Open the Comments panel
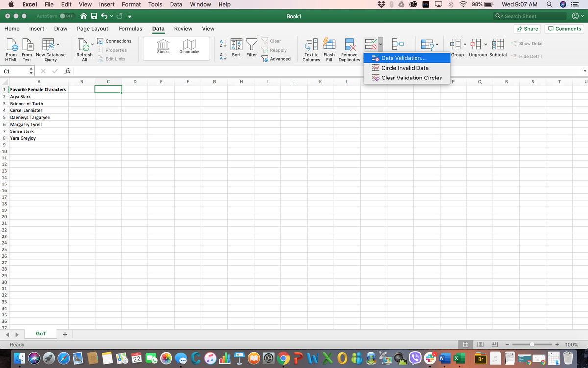588x368 pixels. (564, 28)
